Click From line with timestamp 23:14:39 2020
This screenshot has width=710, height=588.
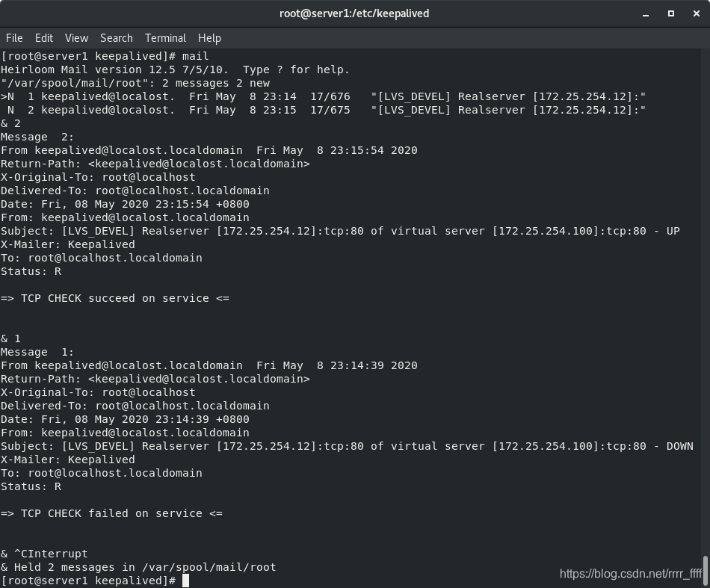point(209,366)
